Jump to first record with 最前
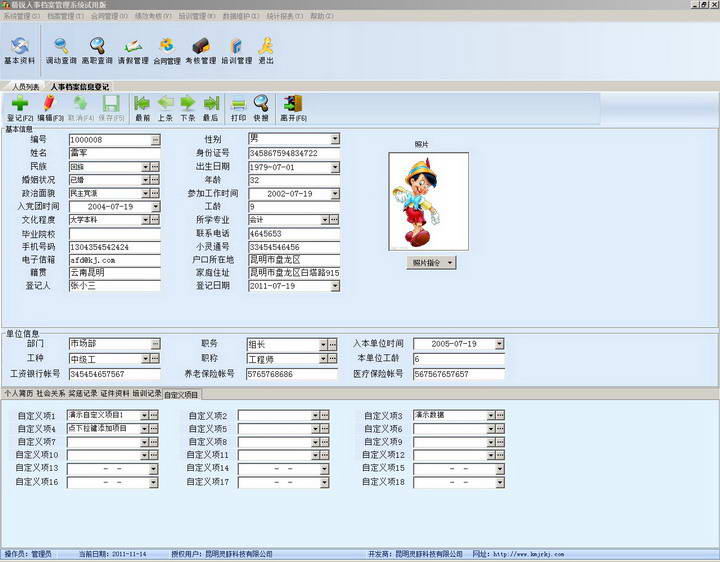 coord(142,108)
